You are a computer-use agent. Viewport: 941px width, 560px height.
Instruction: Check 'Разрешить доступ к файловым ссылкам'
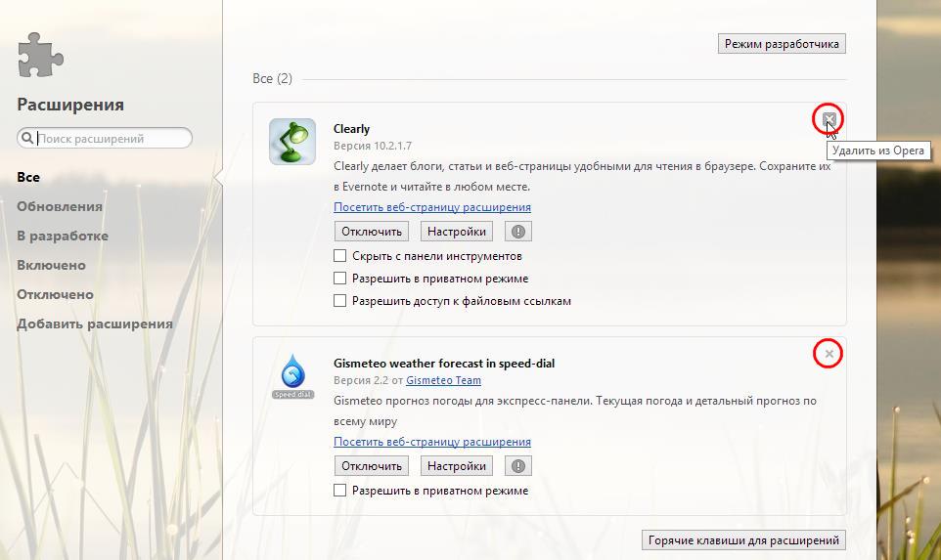pos(339,300)
